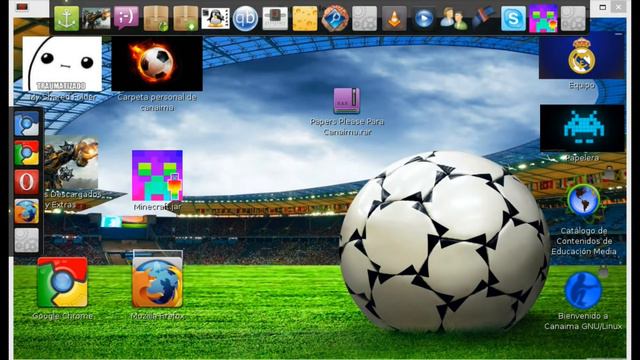This screenshot has height=360, width=640.
Task: Open the blue play button media player
Action: pyautogui.click(x=424, y=19)
